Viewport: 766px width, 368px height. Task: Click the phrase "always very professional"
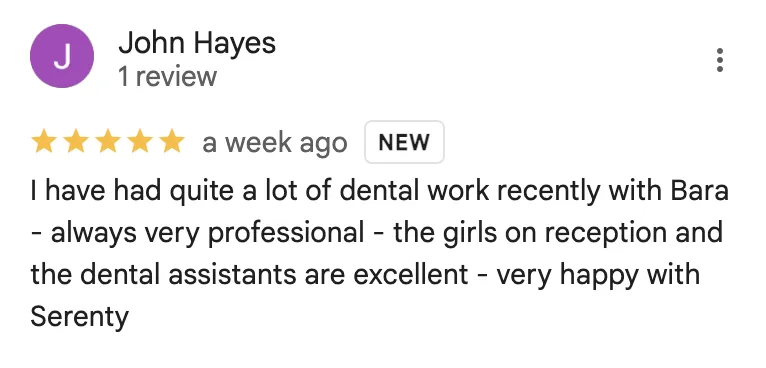(x=207, y=233)
